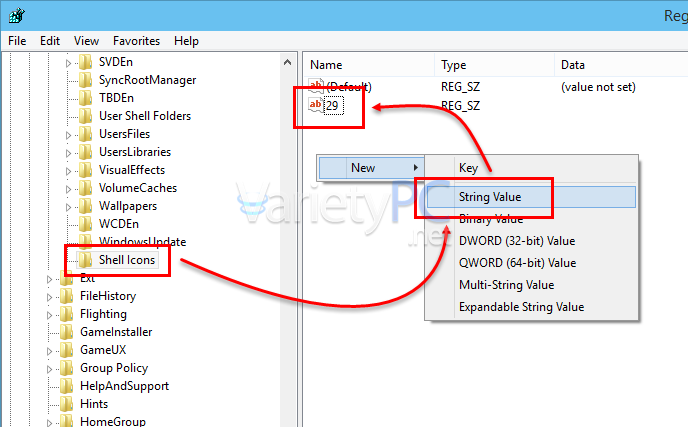Expand the VisualEffects key

(x=68, y=171)
